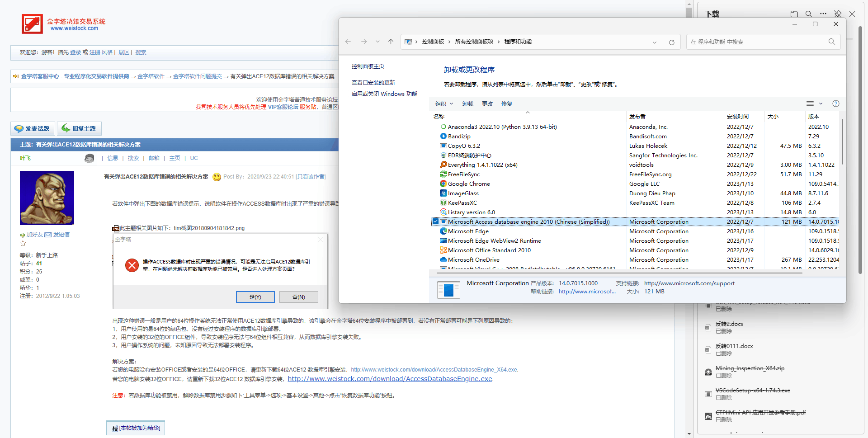Open the AccessDatabaseEngine_X64.exe download link
The width and height of the screenshot is (868, 438).
coord(434,370)
